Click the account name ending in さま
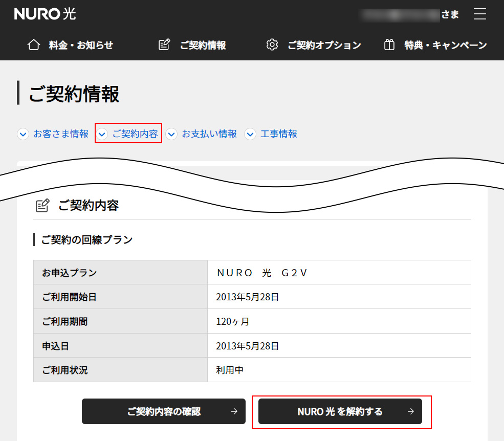This screenshot has height=441, width=504. tap(409, 14)
